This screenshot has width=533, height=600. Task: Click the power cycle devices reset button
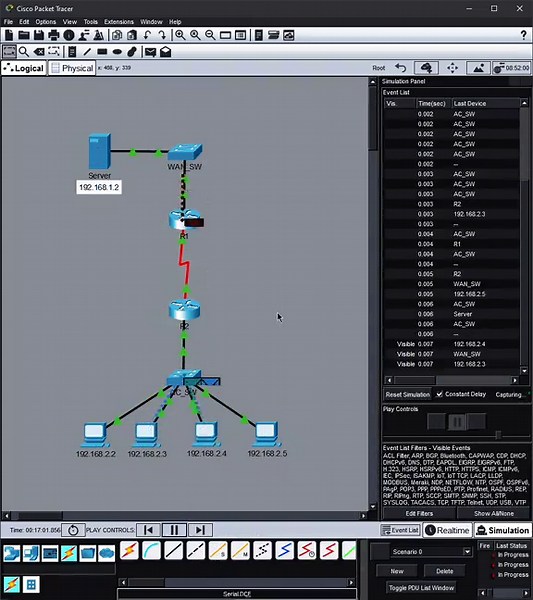point(73,530)
